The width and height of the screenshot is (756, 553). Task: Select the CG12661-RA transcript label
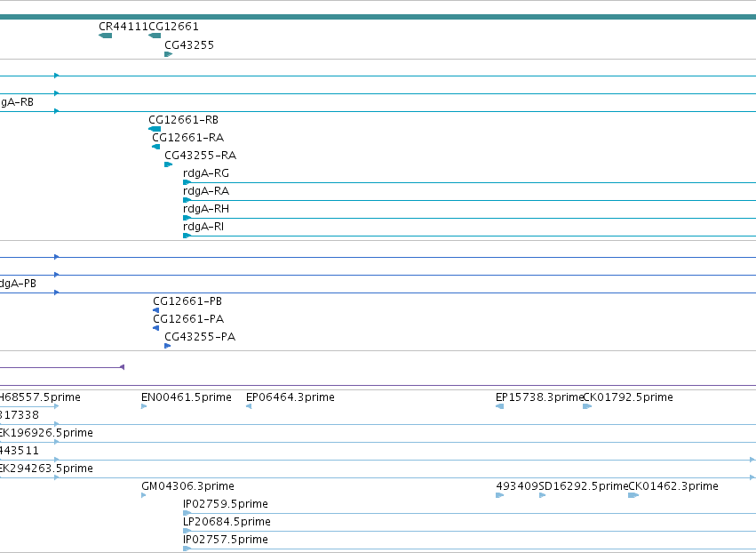click(x=188, y=138)
